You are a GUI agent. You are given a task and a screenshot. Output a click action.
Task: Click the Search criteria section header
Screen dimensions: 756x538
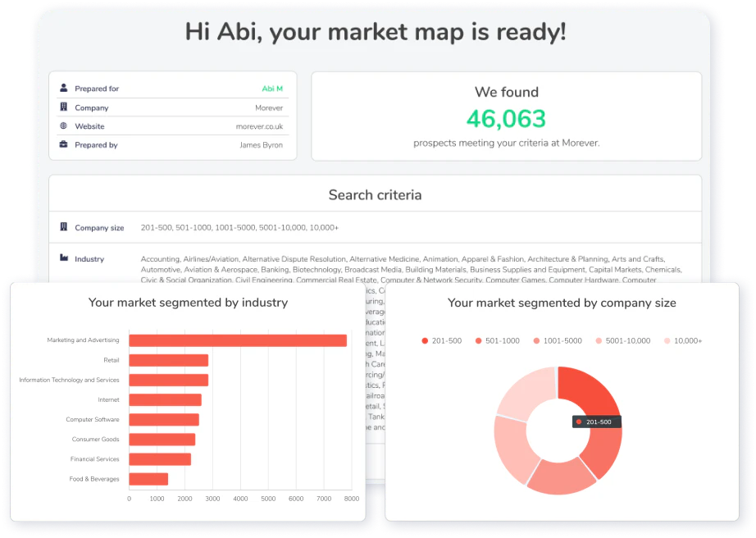(376, 194)
